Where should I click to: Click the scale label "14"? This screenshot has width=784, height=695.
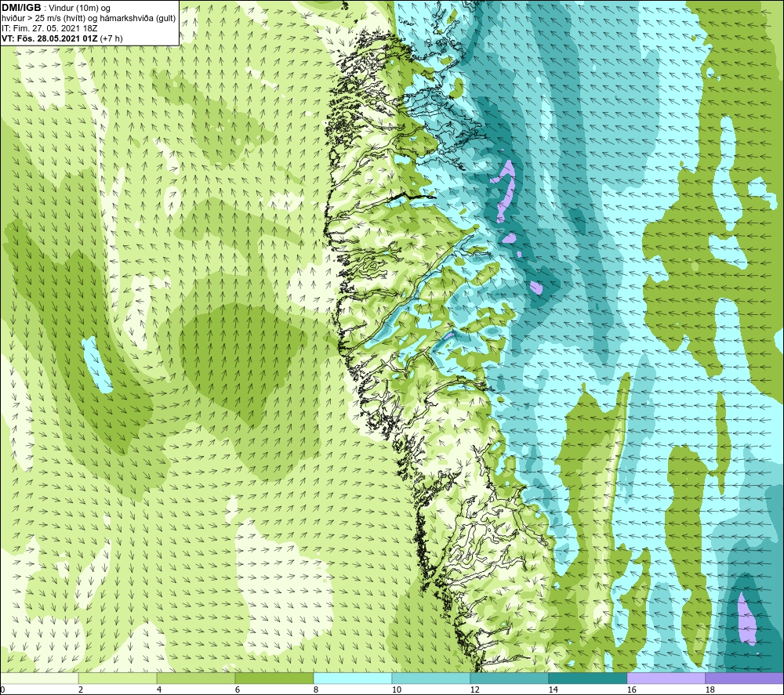[x=553, y=690]
